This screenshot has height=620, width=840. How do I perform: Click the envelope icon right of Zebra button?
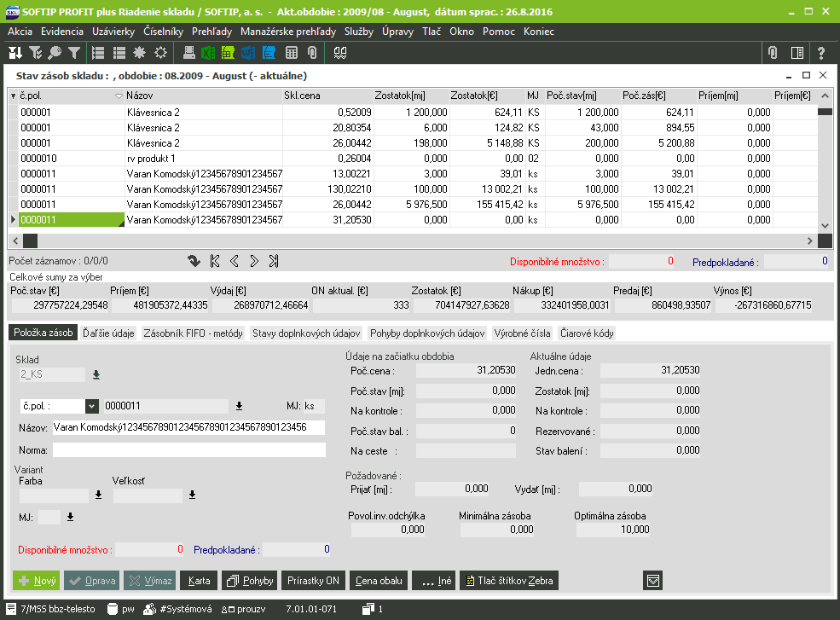click(x=653, y=581)
